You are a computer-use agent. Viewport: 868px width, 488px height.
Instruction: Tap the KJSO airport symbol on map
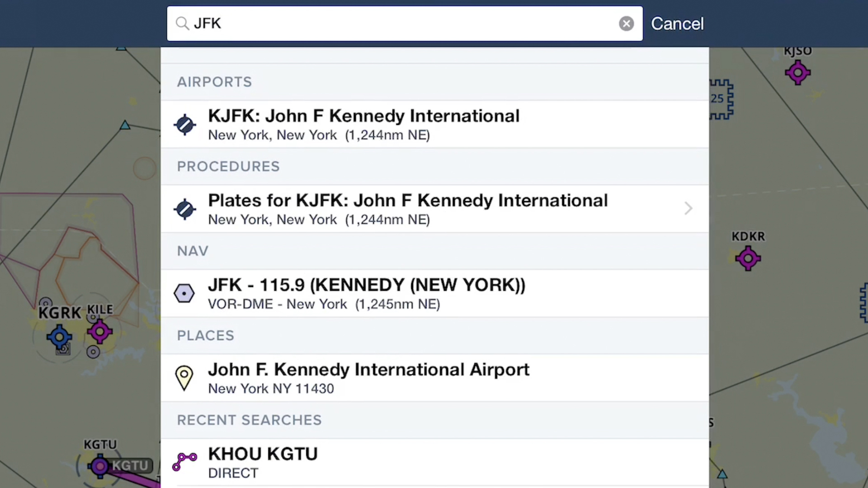click(798, 73)
